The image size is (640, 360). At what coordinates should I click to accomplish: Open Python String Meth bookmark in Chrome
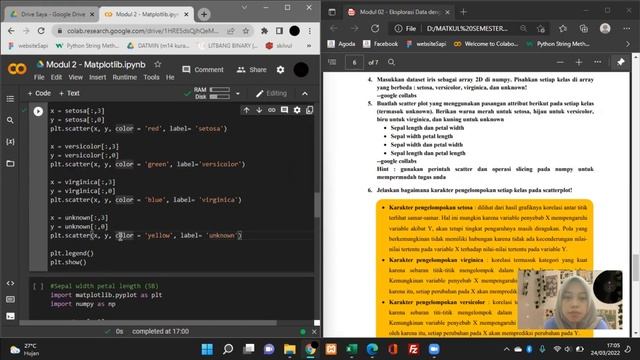87,45
